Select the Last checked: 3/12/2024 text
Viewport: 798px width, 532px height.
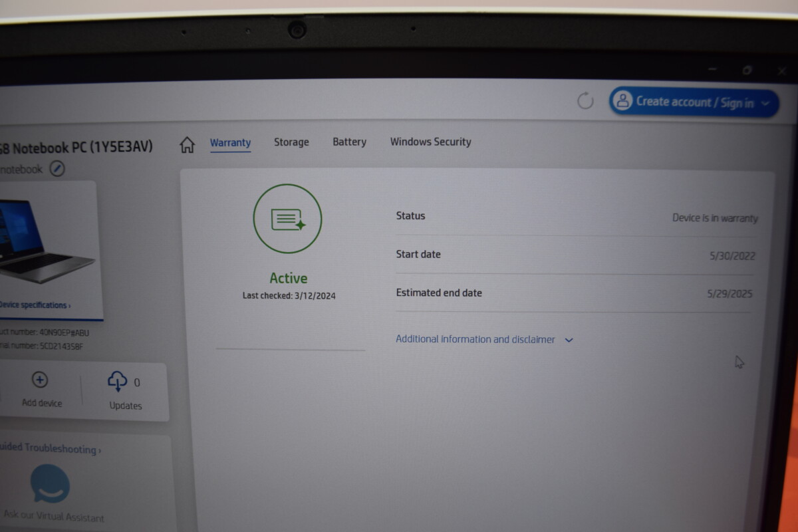(289, 296)
